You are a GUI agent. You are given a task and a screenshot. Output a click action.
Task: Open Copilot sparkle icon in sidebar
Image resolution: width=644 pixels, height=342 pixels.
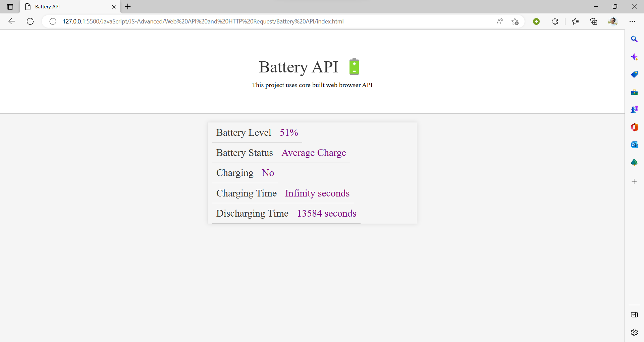coord(634,57)
